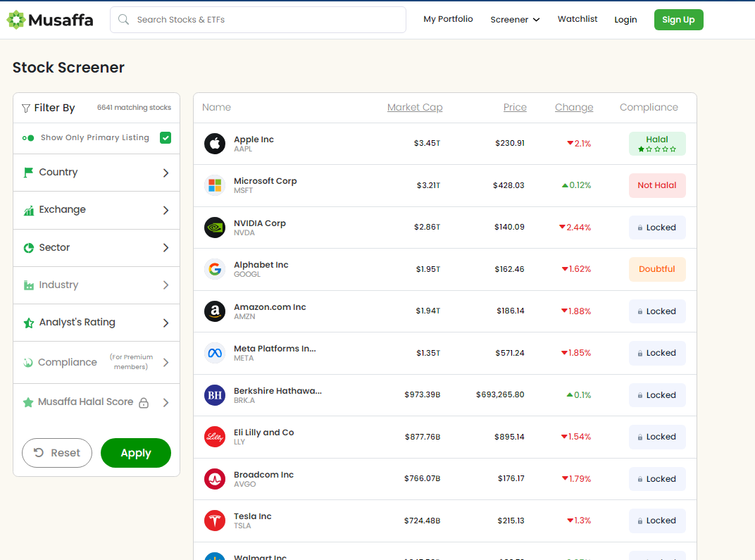Open the Broadcom Inc stock name
The height and width of the screenshot is (560, 755).
[x=264, y=475]
